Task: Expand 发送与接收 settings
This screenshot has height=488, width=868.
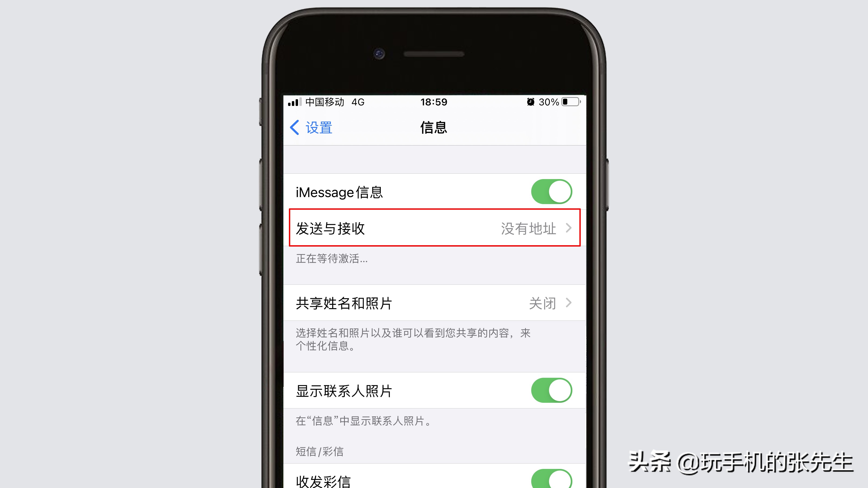Action: coord(434,228)
